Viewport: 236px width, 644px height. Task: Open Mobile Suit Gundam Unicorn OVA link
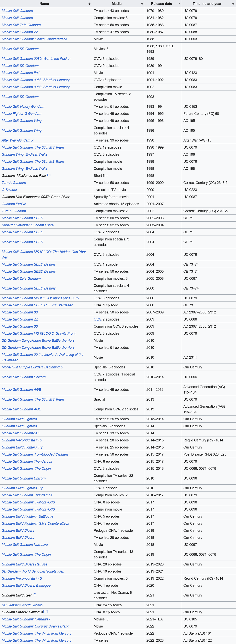tap(24, 377)
